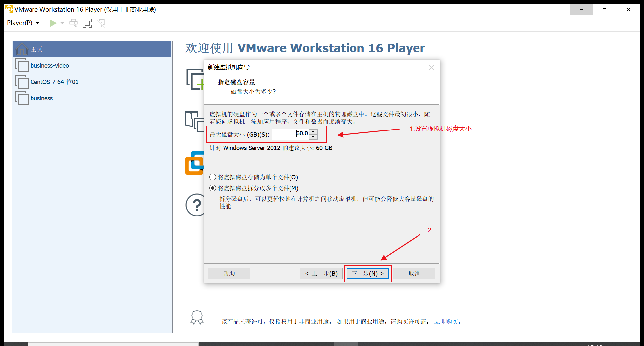This screenshot has height=346, width=644.
Task: Click the create new virtual machine icon
Action: tap(195, 79)
